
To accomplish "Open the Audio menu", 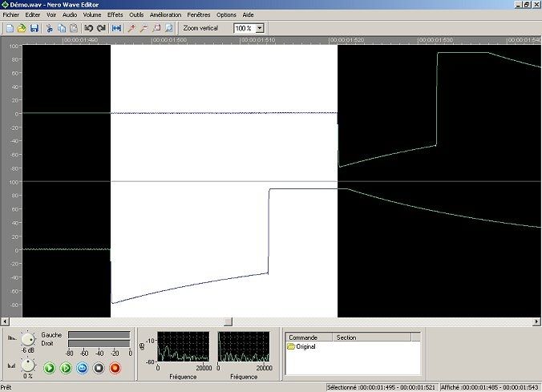I will 70,15.
